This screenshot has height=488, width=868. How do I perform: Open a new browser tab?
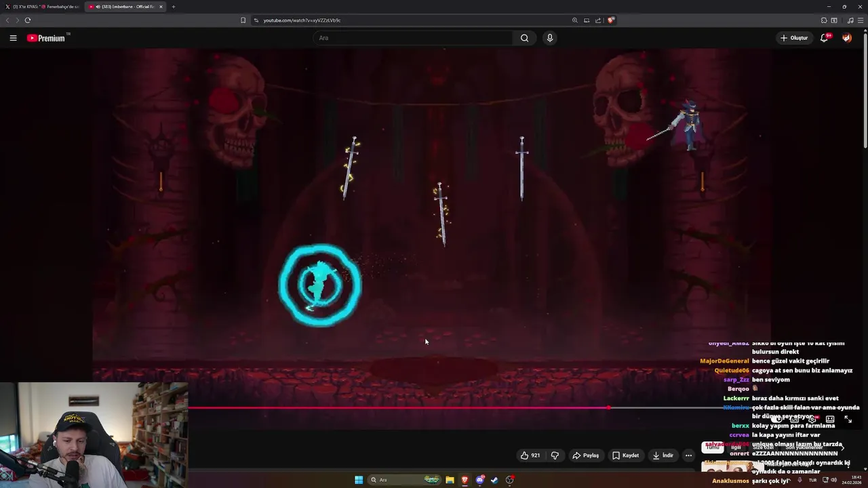coord(174,7)
